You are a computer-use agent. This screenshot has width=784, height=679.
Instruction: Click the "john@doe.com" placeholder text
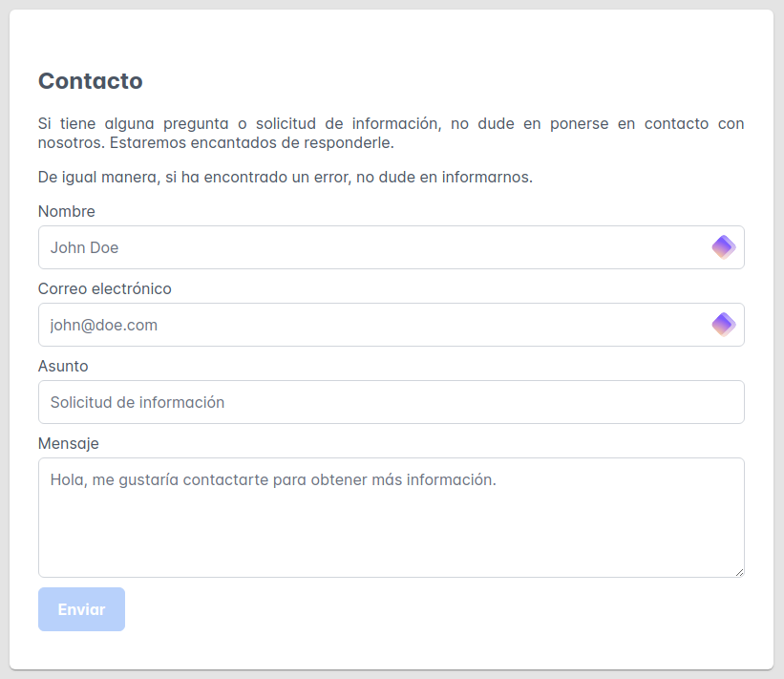(x=104, y=326)
